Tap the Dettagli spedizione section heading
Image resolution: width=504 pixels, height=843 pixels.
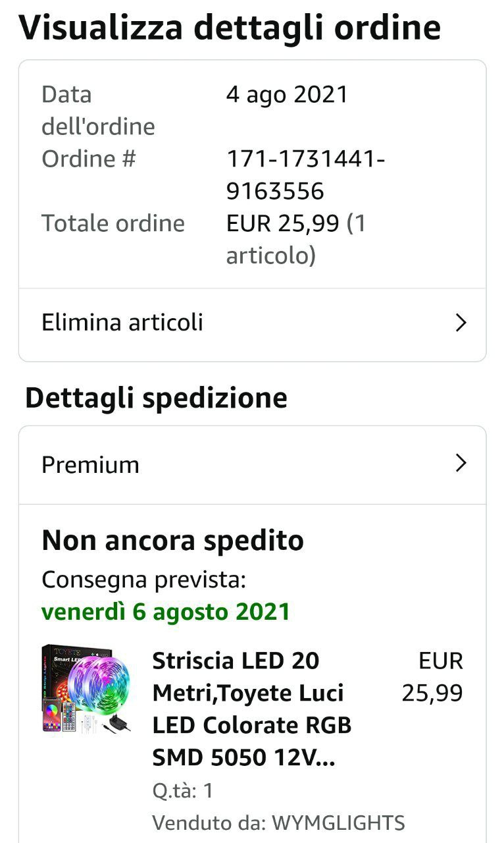point(156,398)
